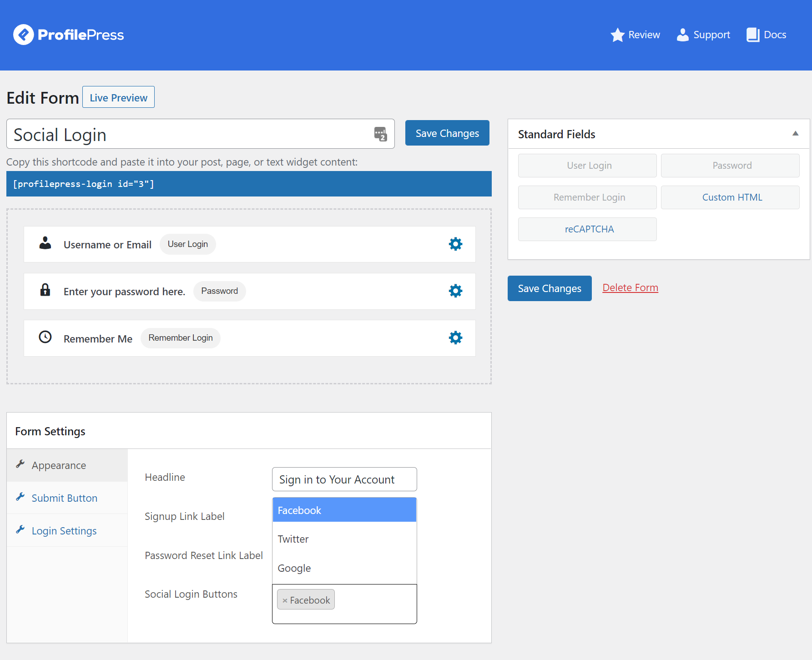812x660 pixels.
Task: Open settings gear for Username or Email field
Action: point(455,244)
